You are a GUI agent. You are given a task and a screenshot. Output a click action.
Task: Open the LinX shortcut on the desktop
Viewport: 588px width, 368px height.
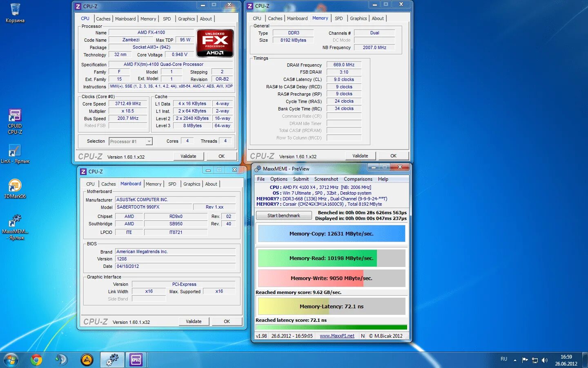(15, 154)
